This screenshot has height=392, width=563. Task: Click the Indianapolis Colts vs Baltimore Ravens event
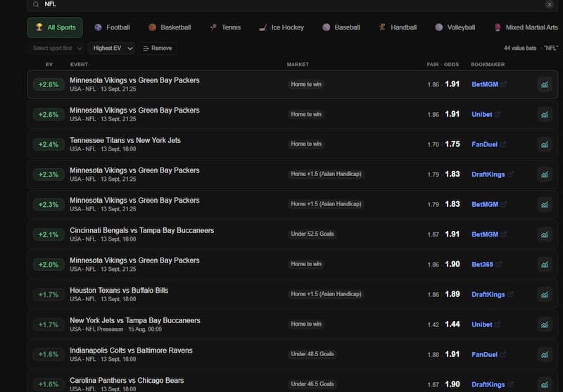point(131,350)
